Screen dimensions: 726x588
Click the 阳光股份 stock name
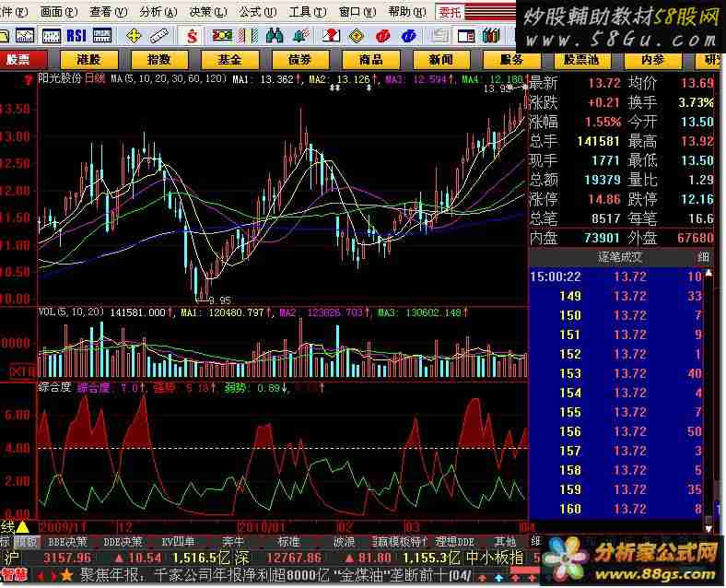click(60, 78)
